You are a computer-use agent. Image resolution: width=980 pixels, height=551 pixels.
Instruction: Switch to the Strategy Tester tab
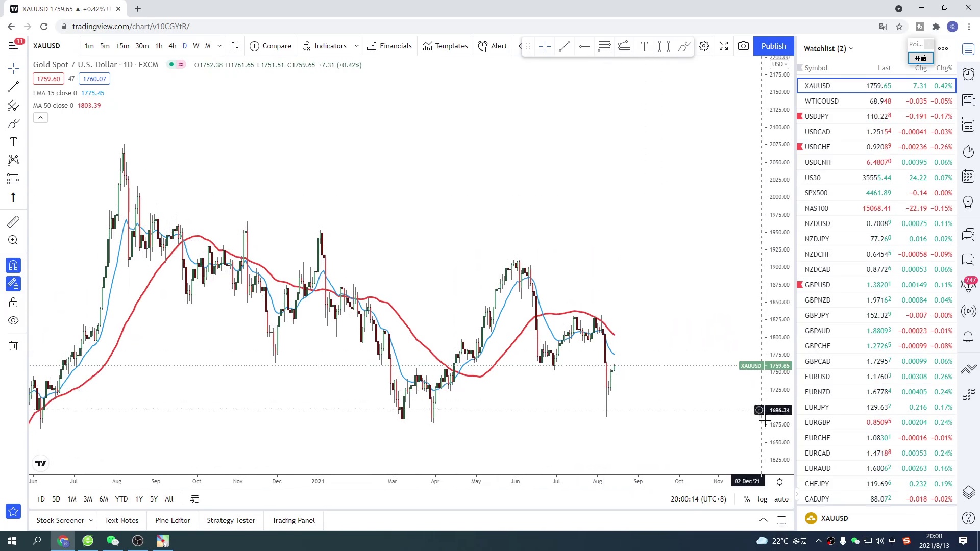(231, 520)
